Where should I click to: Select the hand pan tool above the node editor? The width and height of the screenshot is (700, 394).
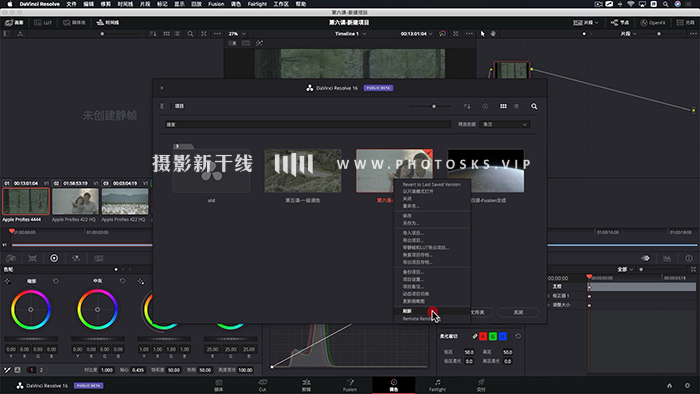click(x=493, y=33)
